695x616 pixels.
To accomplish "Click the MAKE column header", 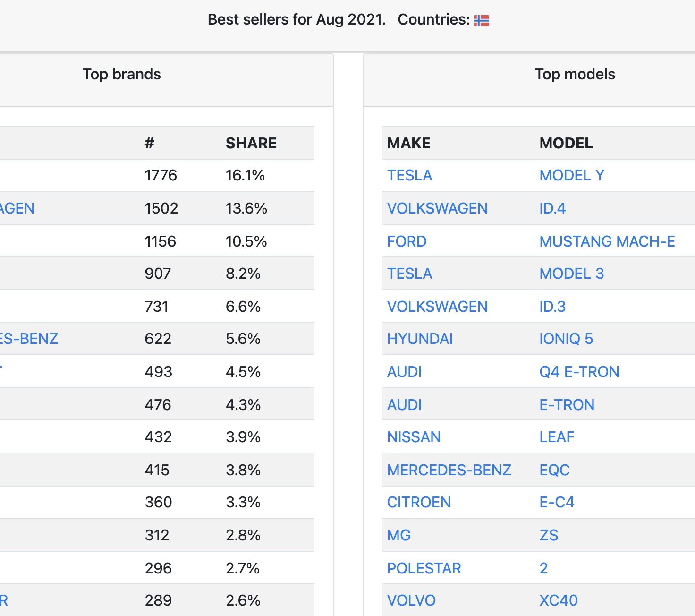I will tap(409, 143).
